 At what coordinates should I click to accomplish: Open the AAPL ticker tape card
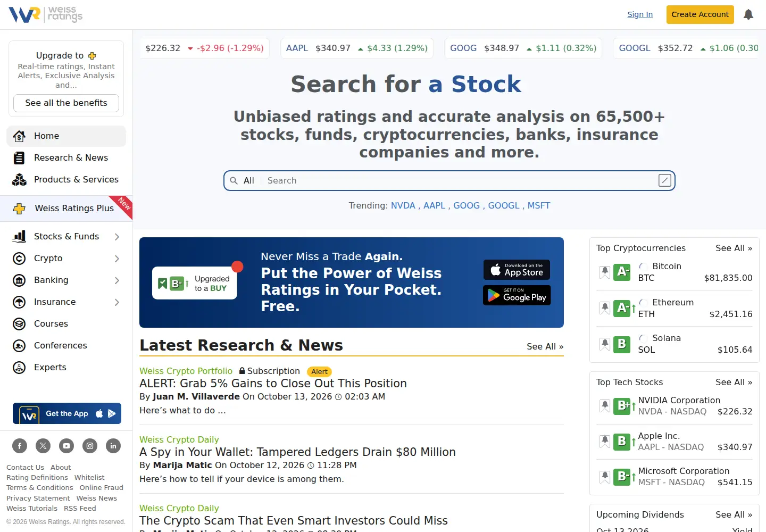(357, 48)
